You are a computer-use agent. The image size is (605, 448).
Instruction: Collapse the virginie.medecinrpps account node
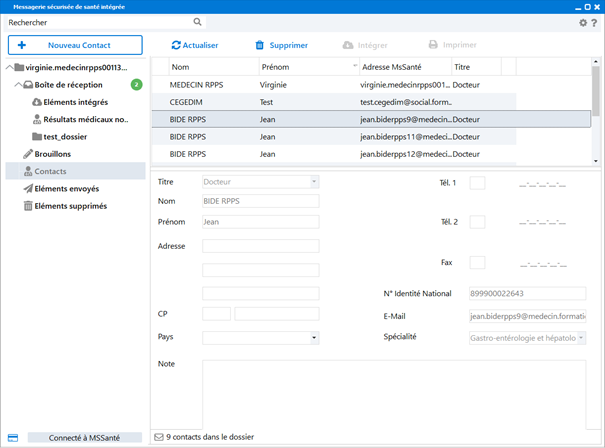(9, 68)
